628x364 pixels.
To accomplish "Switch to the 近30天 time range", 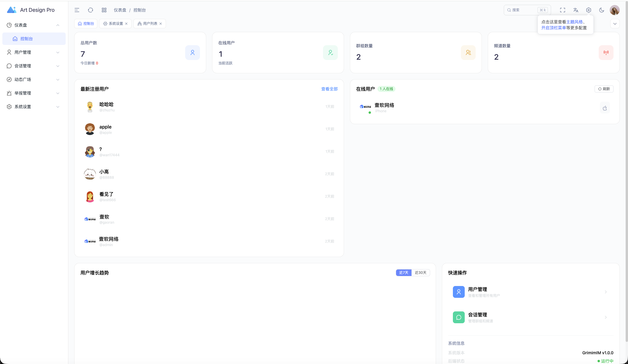I will click(x=421, y=272).
